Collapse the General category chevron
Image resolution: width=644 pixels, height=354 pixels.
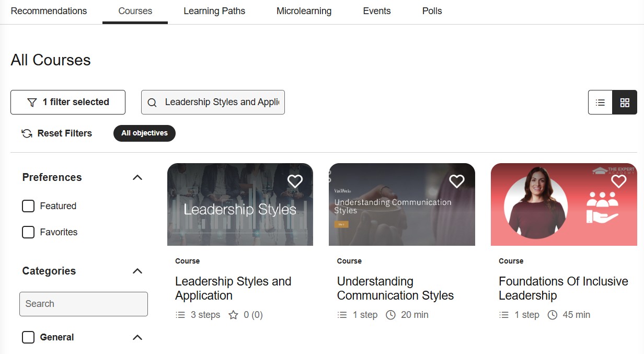tap(137, 337)
